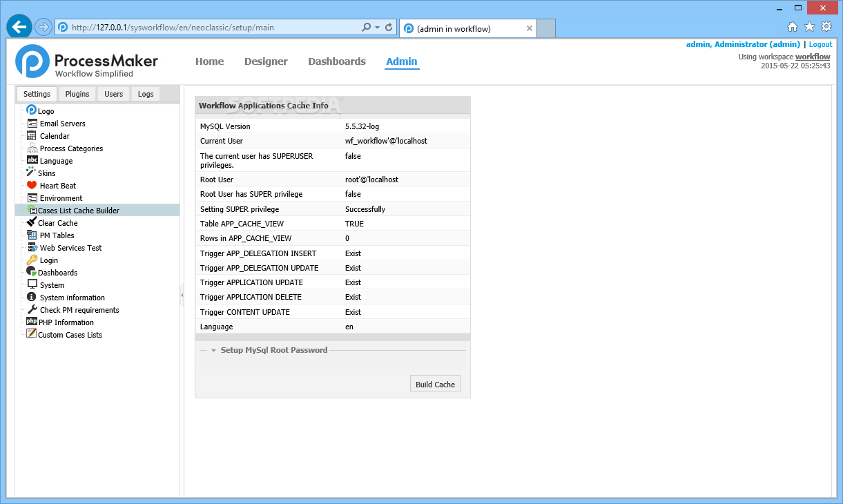Switch to the Settings tab
Viewport: 843px width, 504px height.
37,94
